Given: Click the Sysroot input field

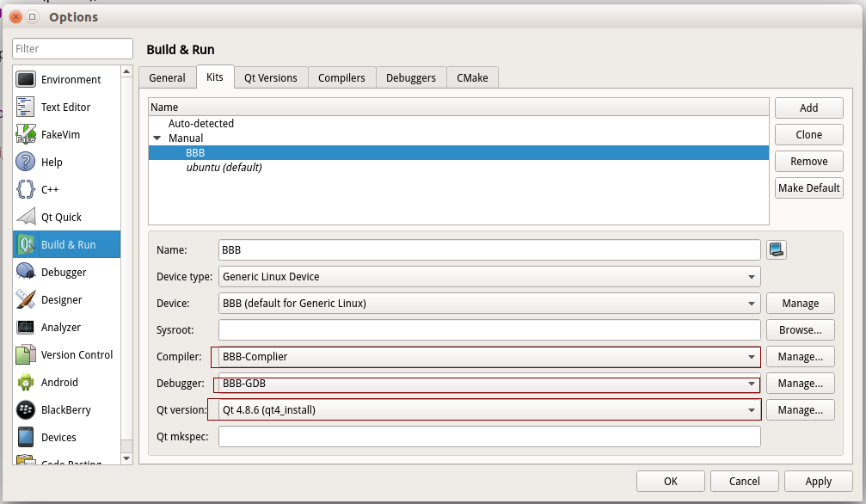Looking at the screenshot, I should click(489, 330).
